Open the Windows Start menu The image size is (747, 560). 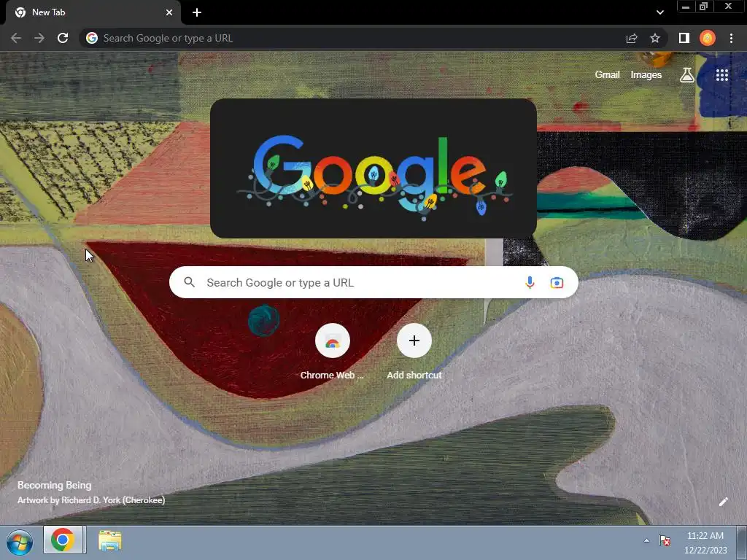point(20,542)
